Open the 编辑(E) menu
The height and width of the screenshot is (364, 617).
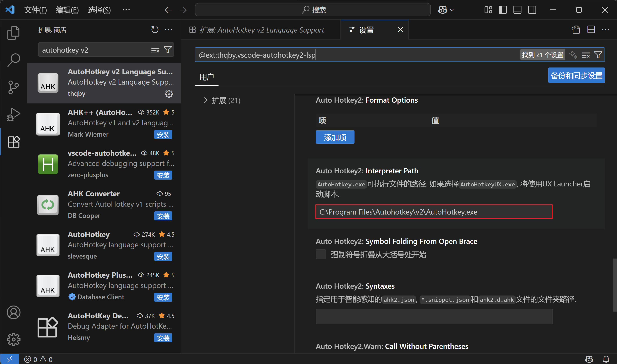point(67,10)
